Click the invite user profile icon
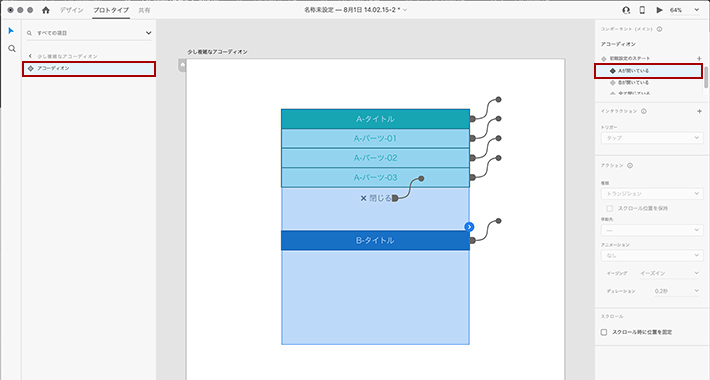Image resolution: width=710 pixels, height=380 pixels. tap(626, 10)
